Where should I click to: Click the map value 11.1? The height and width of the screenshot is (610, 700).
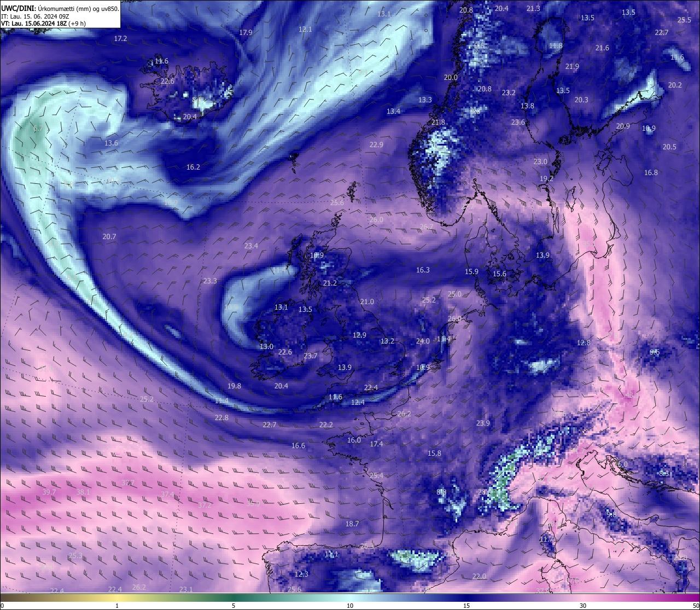[x=331, y=554]
